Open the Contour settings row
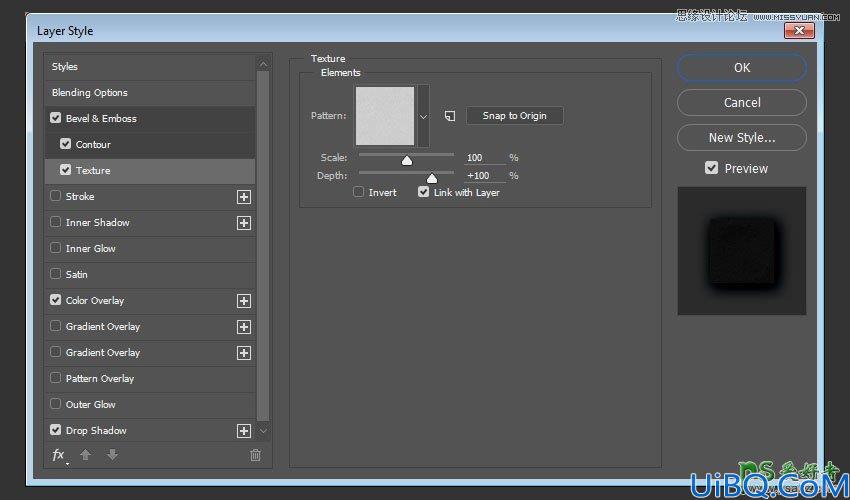The image size is (850, 500). click(150, 145)
